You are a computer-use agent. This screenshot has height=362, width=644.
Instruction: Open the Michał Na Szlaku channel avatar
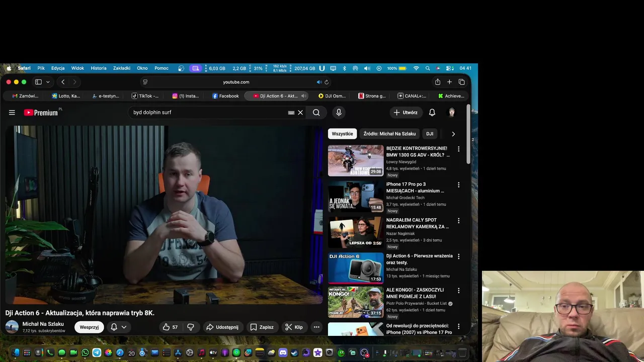click(12, 327)
